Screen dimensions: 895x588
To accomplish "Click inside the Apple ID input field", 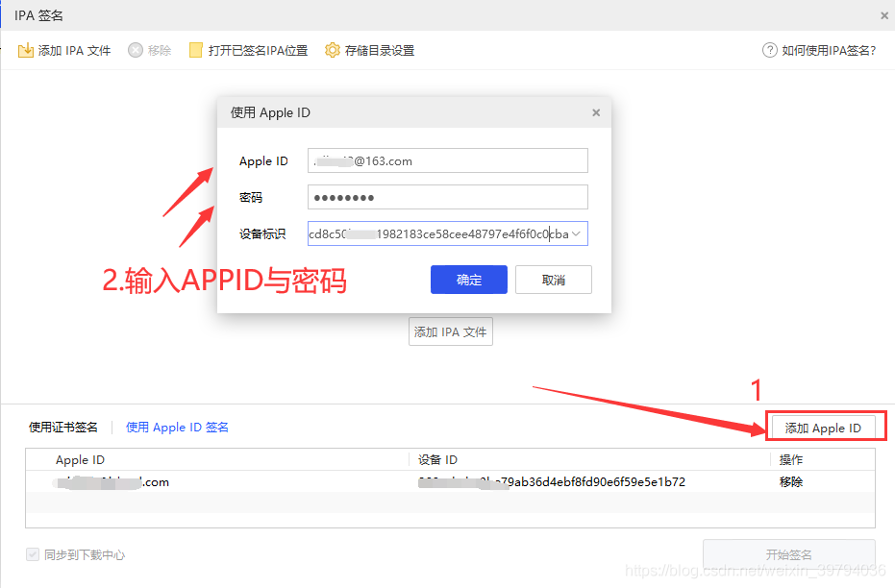I will pos(447,160).
